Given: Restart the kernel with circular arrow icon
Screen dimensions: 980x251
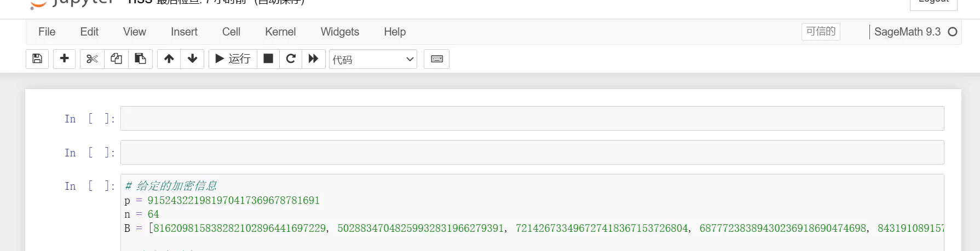Looking at the screenshot, I should 291,59.
